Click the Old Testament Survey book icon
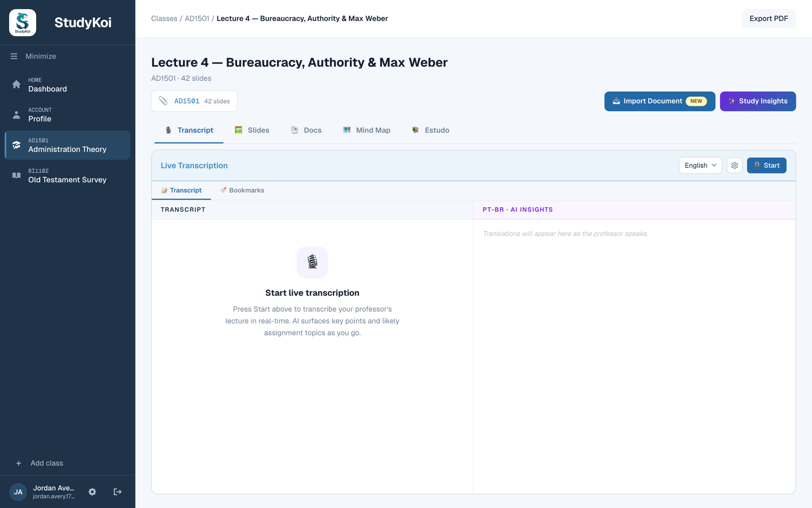812x508 pixels. [16, 176]
